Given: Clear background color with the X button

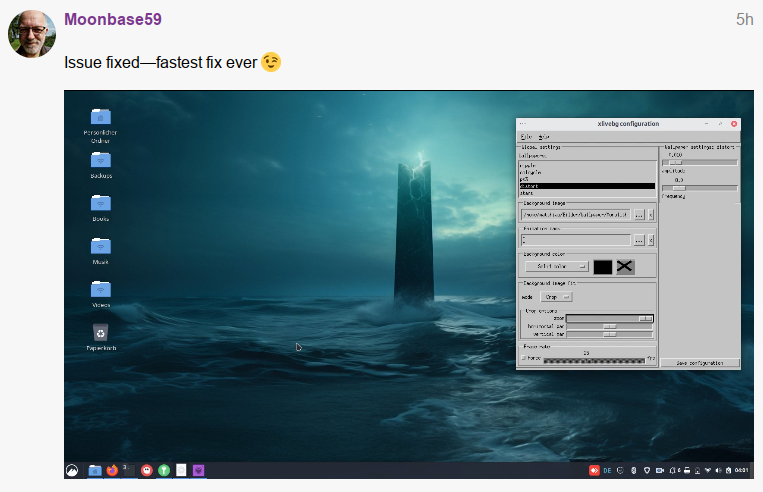Looking at the screenshot, I should tap(625, 267).
